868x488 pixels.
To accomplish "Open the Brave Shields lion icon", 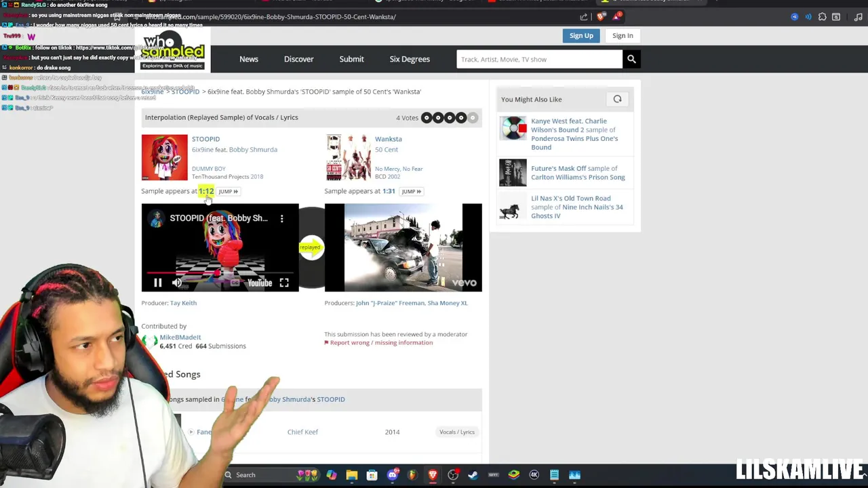I will tap(601, 17).
